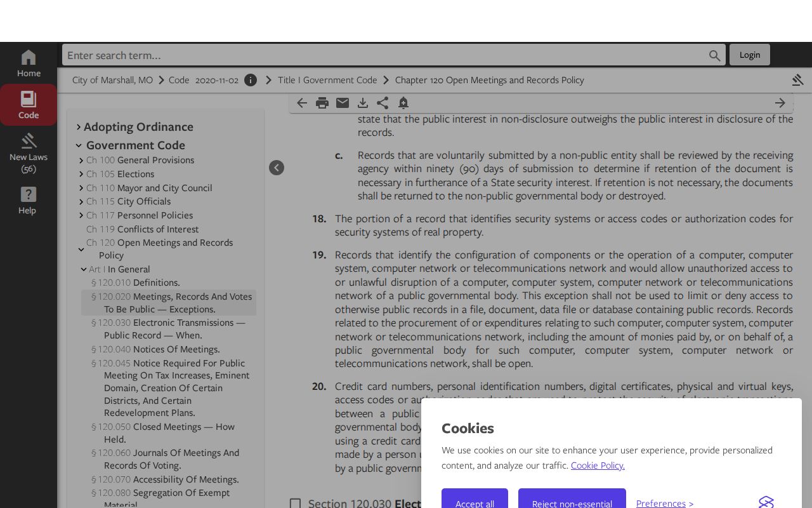Collapse Art I In General

point(84,269)
